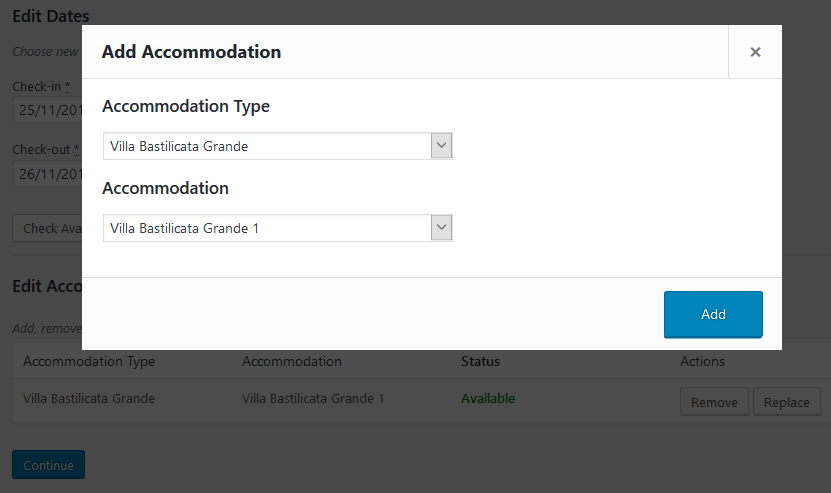The width and height of the screenshot is (831, 493).
Task: Click the Accommodation Type label in dialog
Action: (186, 106)
